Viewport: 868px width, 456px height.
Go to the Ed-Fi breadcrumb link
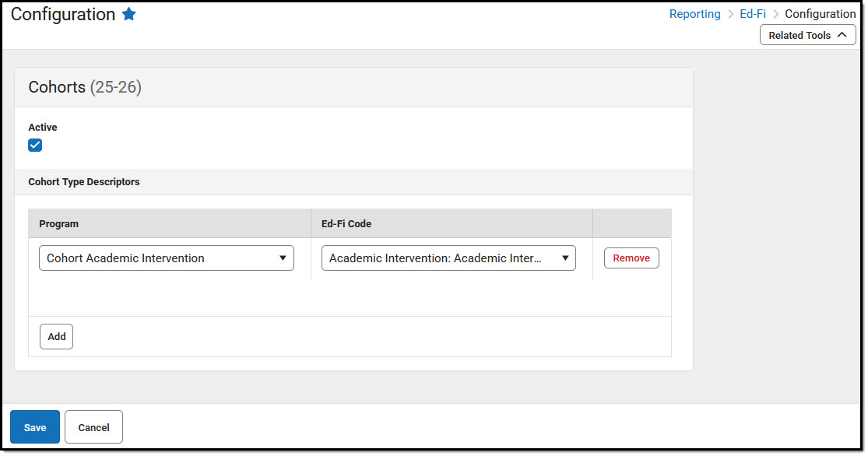point(753,14)
